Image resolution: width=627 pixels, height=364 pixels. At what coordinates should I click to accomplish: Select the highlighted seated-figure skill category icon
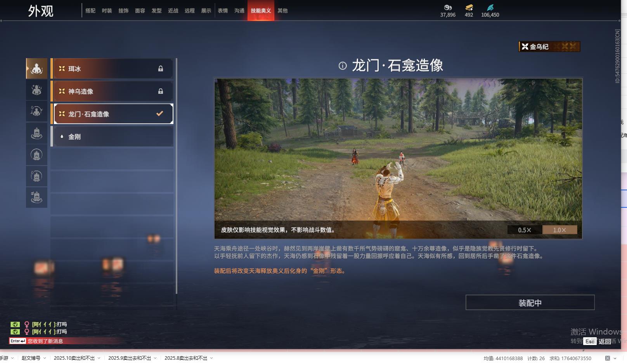pos(36,69)
